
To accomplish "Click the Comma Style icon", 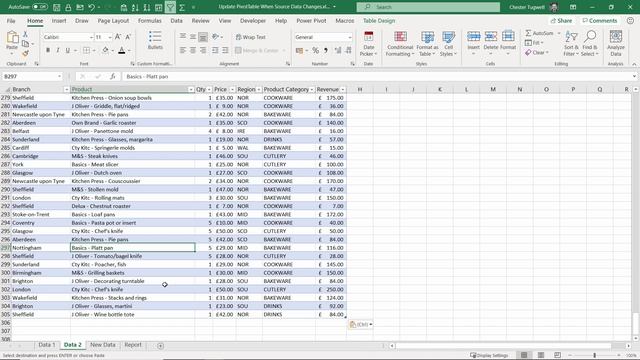I will 326,50.
